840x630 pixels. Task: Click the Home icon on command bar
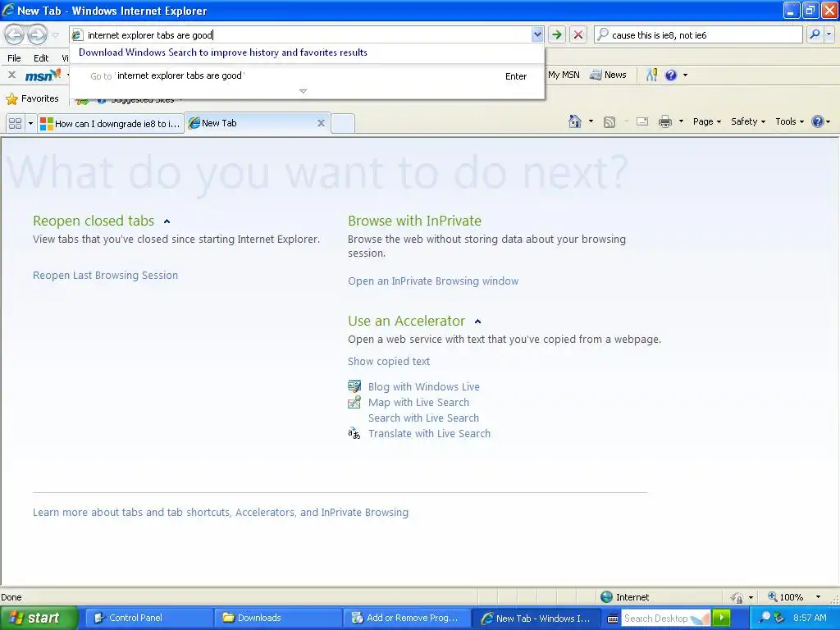(575, 121)
